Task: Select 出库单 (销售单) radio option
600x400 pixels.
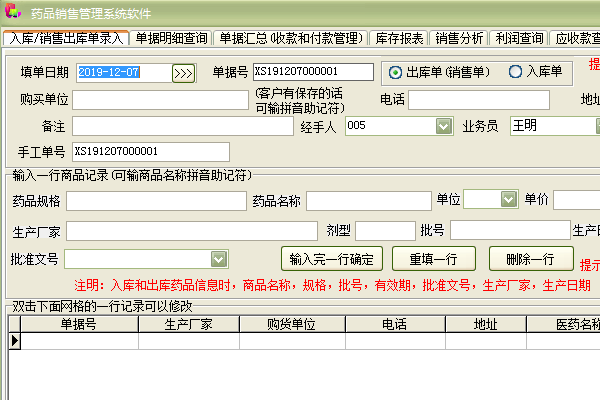Action: (x=396, y=72)
